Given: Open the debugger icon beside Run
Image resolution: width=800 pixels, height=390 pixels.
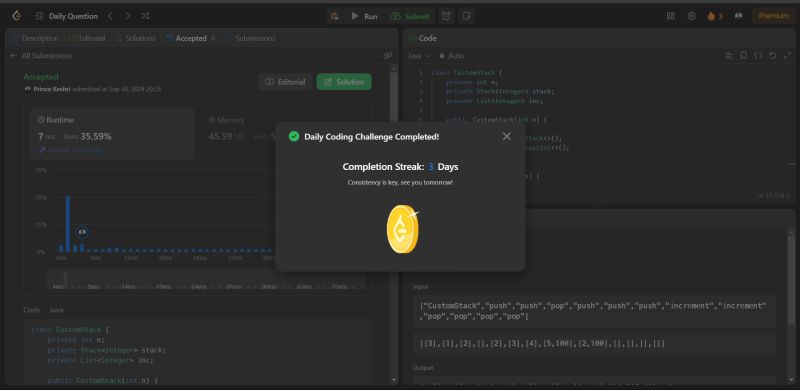Looking at the screenshot, I should 335,16.
